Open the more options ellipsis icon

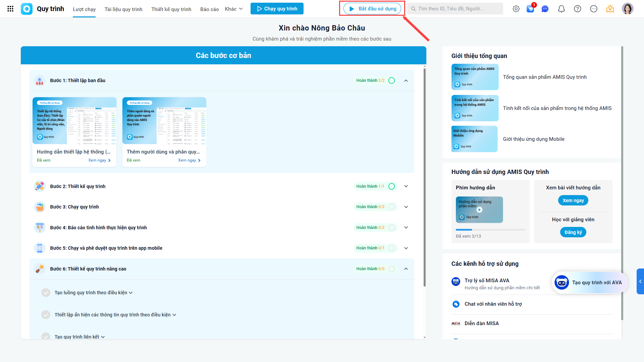click(594, 9)
